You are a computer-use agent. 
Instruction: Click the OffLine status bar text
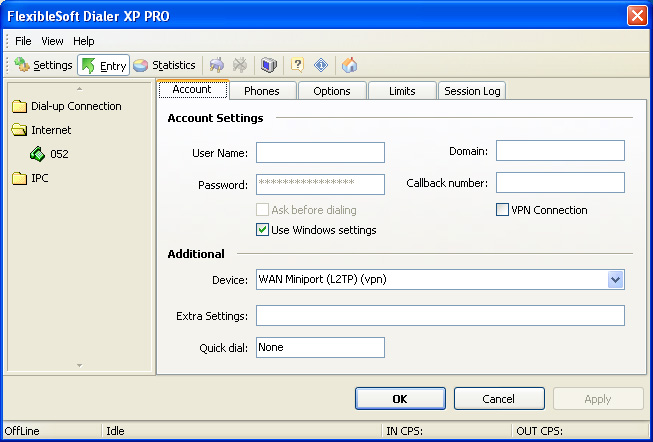click(22, 431)
